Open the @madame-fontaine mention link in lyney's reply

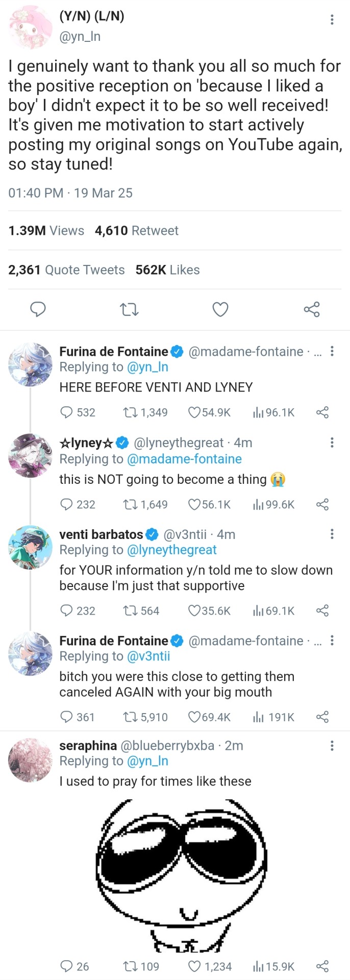(x=184, y=459)
